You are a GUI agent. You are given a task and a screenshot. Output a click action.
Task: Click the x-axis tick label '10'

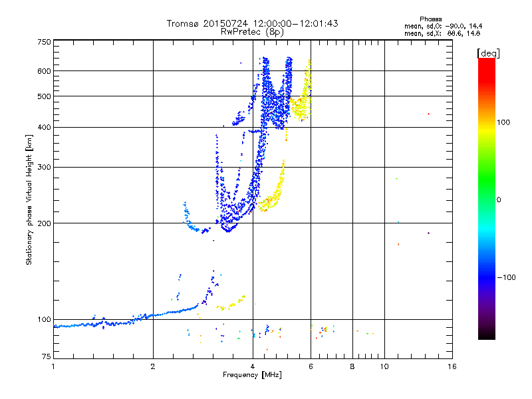(384, 366)
